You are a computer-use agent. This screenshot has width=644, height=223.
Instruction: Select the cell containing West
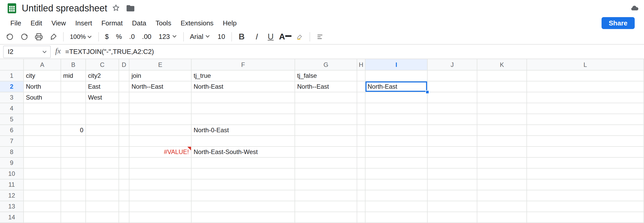pos(102,97)
